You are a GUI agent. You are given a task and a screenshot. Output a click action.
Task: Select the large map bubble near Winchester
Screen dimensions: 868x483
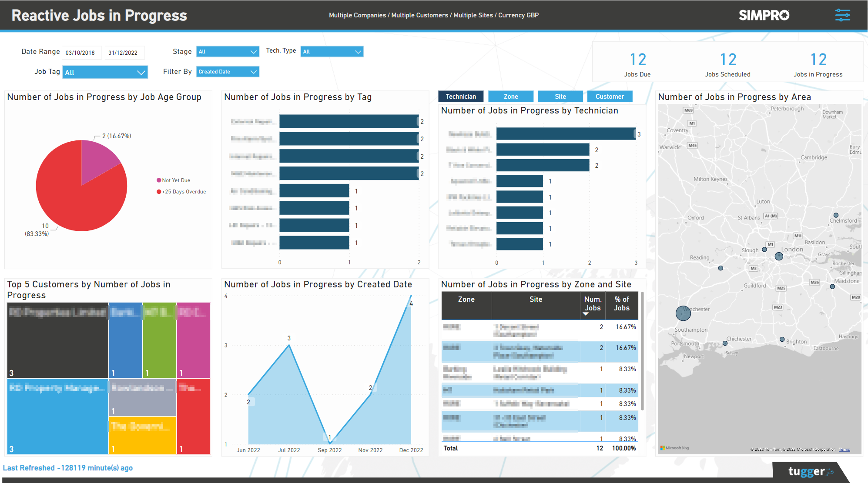683,313
